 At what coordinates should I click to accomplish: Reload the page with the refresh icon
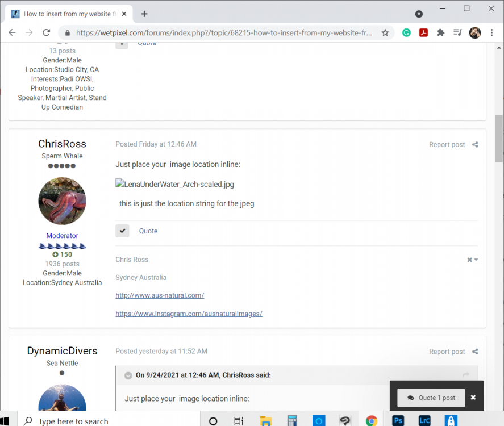pyautogui.click(x=46, y=32)
